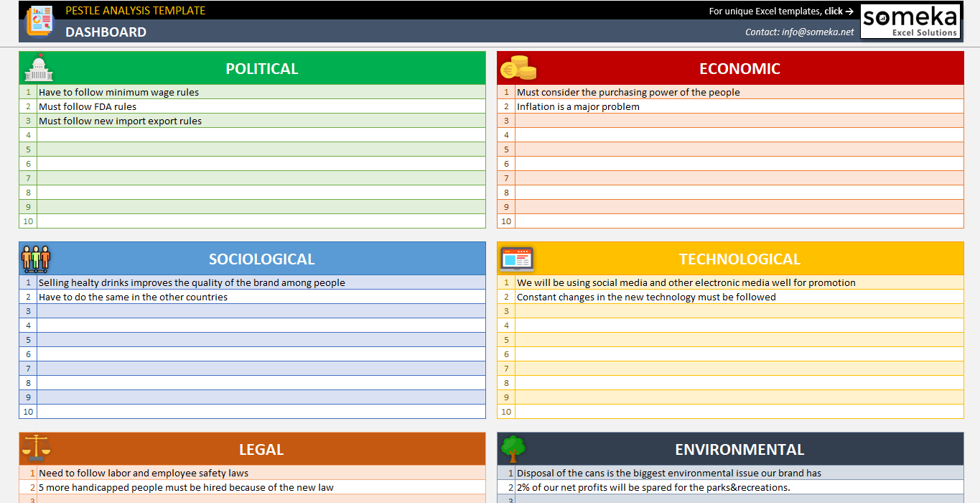Click the scales of justice icon beside Legal

(37, 449)
